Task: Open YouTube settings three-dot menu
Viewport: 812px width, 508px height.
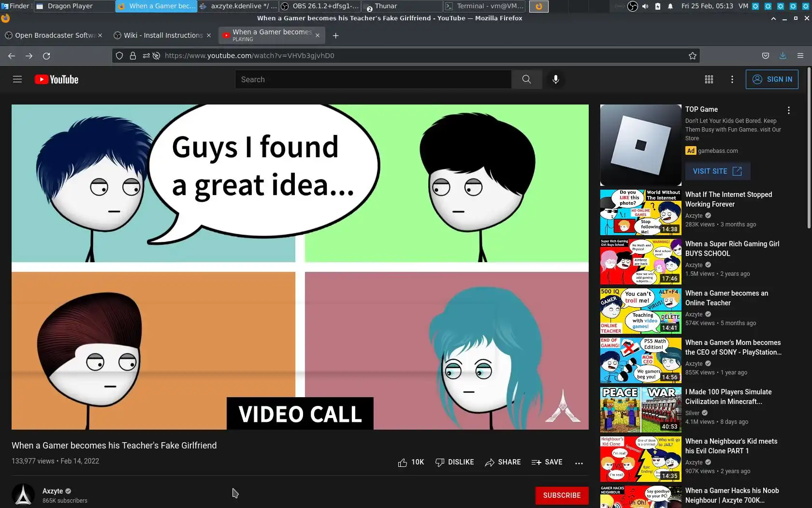Action: tap(732, 79)
